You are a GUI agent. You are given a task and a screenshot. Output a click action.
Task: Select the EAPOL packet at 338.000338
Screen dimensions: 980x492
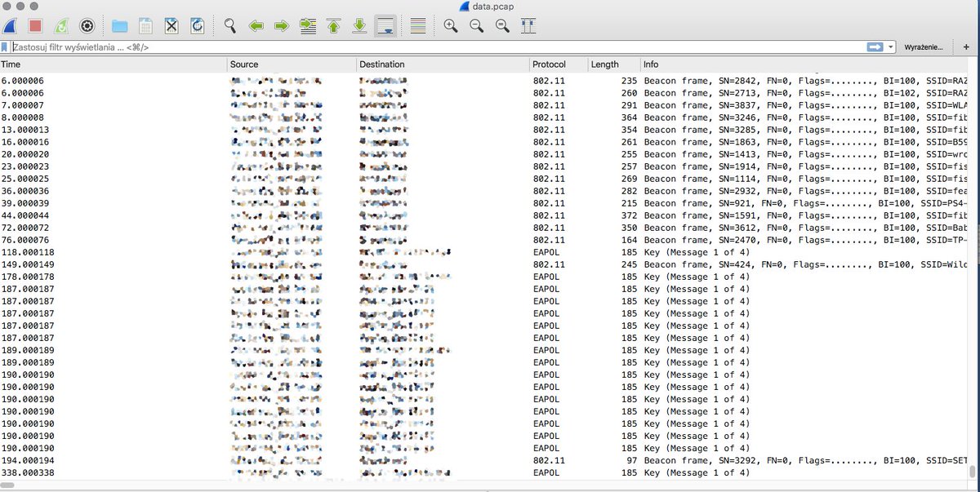(x=485, y=472)
